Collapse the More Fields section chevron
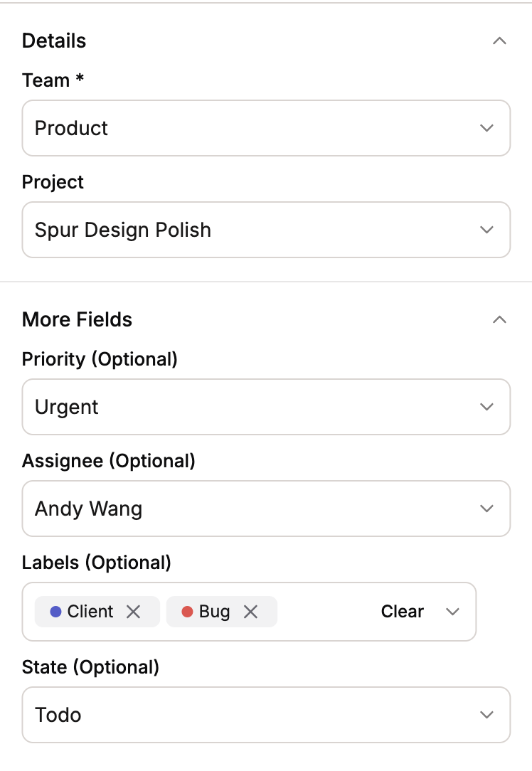 coord(499,319)
